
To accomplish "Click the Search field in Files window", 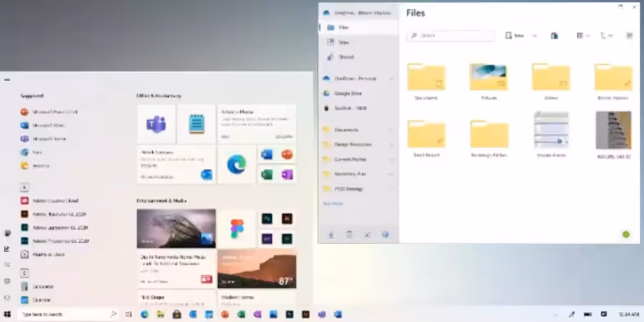I will coord(451,36).
